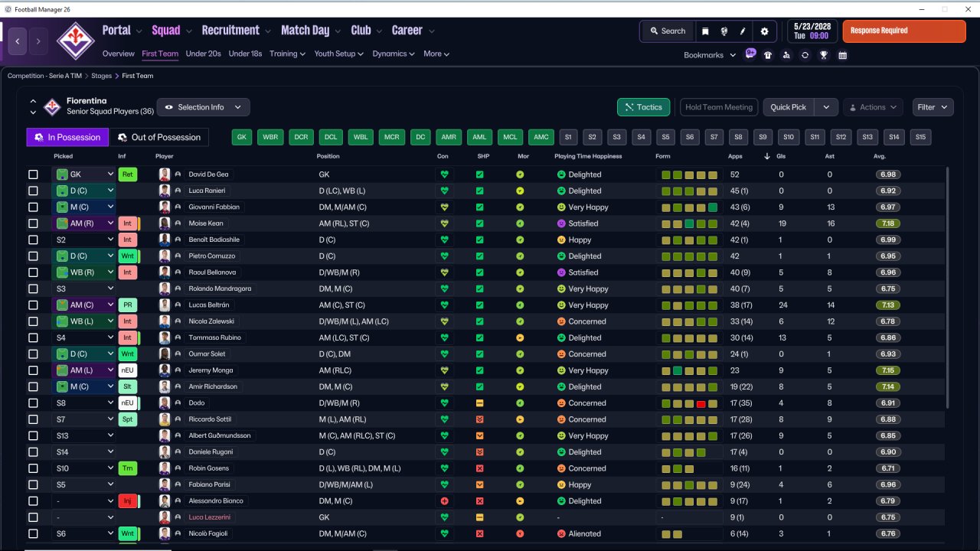Tick the checkbox for David De Gea
This screenshot has width=980, height=551.
pyautogui.click(x=33, y=174)
